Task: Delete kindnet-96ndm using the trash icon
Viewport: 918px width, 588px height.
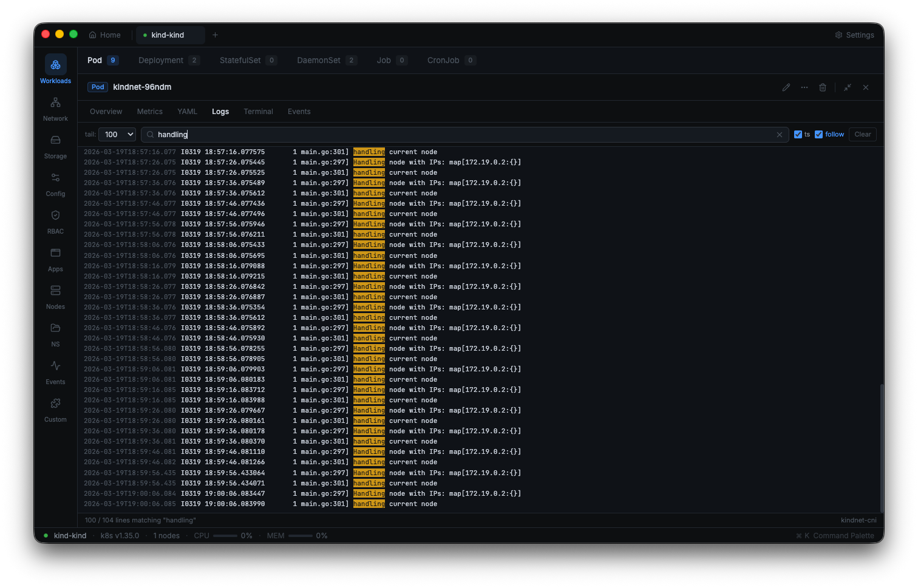Action: tap(823, 87)
